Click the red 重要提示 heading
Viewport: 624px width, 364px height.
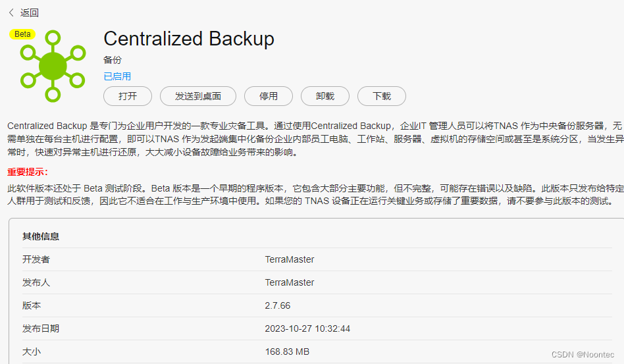pos(26,172)
